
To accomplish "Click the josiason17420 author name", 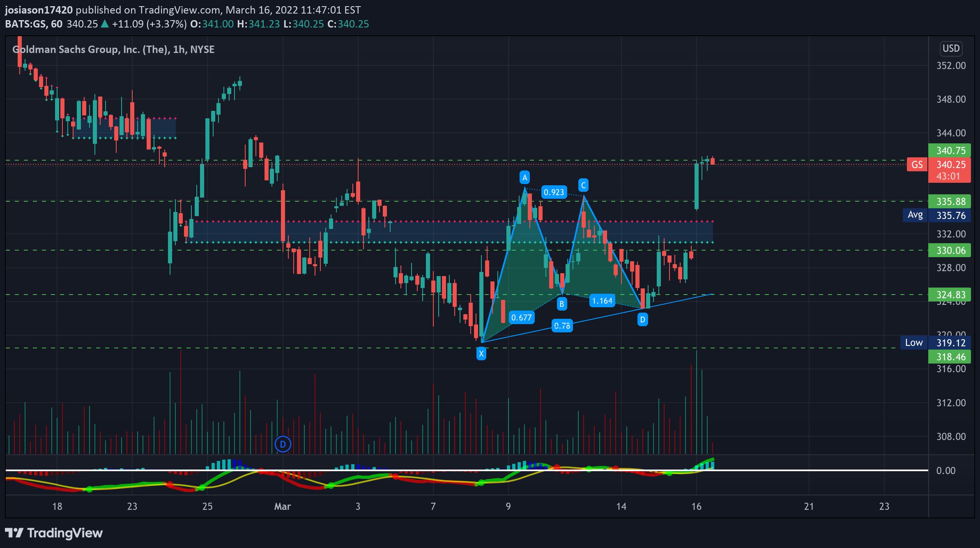I will [x=39, y=10].
